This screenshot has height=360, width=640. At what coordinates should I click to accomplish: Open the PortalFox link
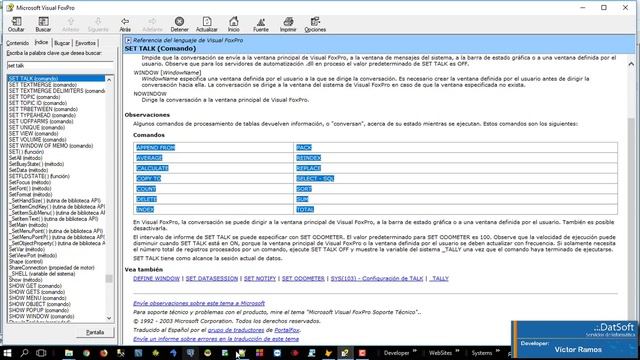pyautogui.click(x=287, y=330)
